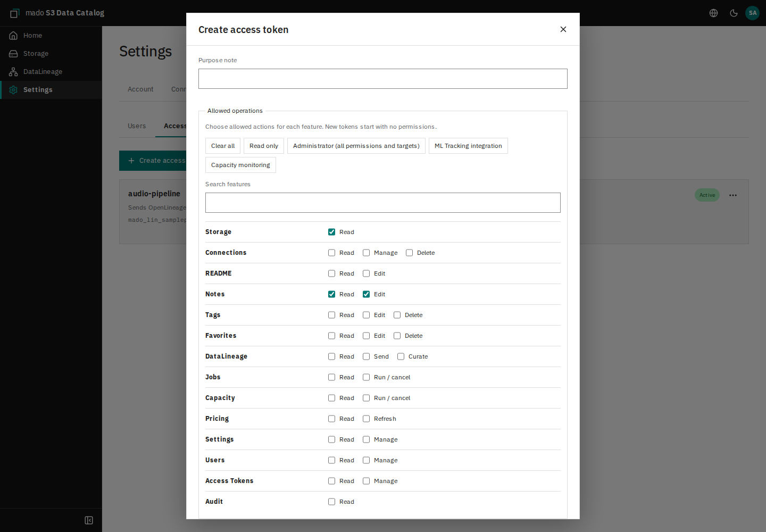766x532 pixels.
Task: Check Capacity Run / cancel checkbox
Action: pos(366,398)
